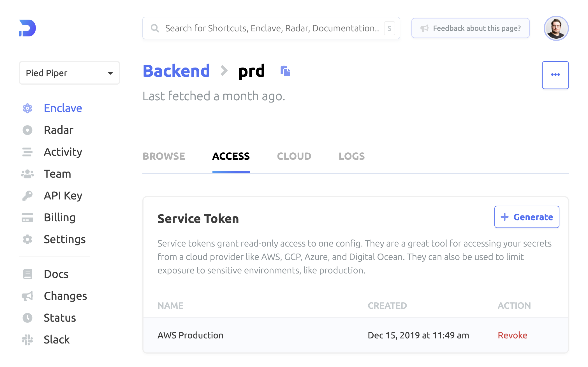Click the Status clock icon
This screenshot has height=367, width=588.
point(27,318)
